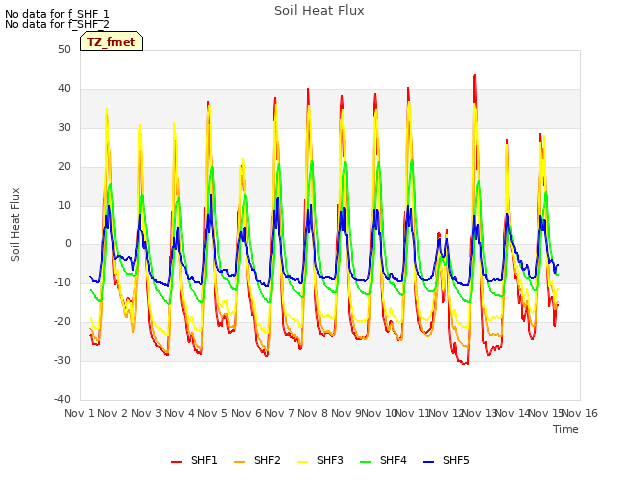Viewport: 640px width, 480px height.
Task: Click the 40 y-axis tick label
Action: click(x=64, y=88)
